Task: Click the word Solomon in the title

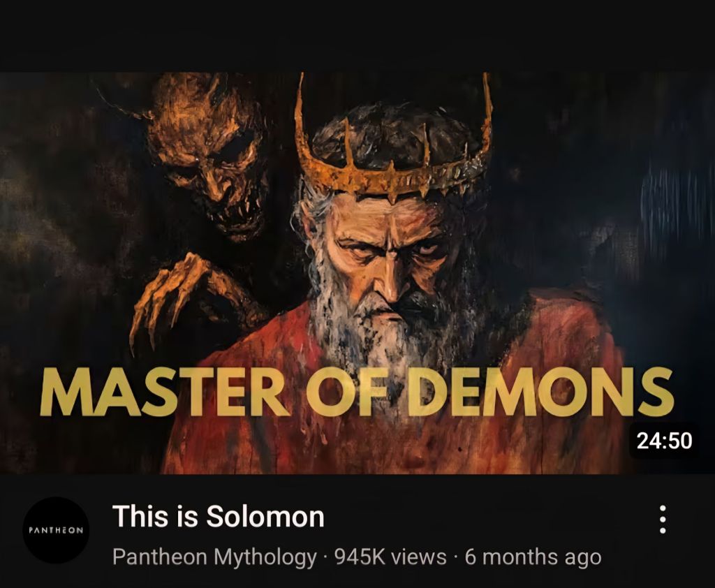Action: 265,516
